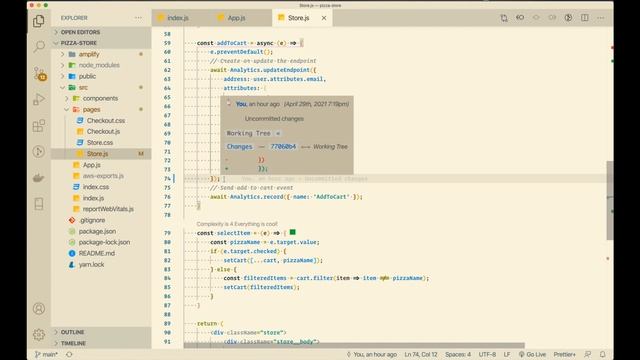
Task: Open the Docker view in activity bar
Action: click(x=39, y=178)
